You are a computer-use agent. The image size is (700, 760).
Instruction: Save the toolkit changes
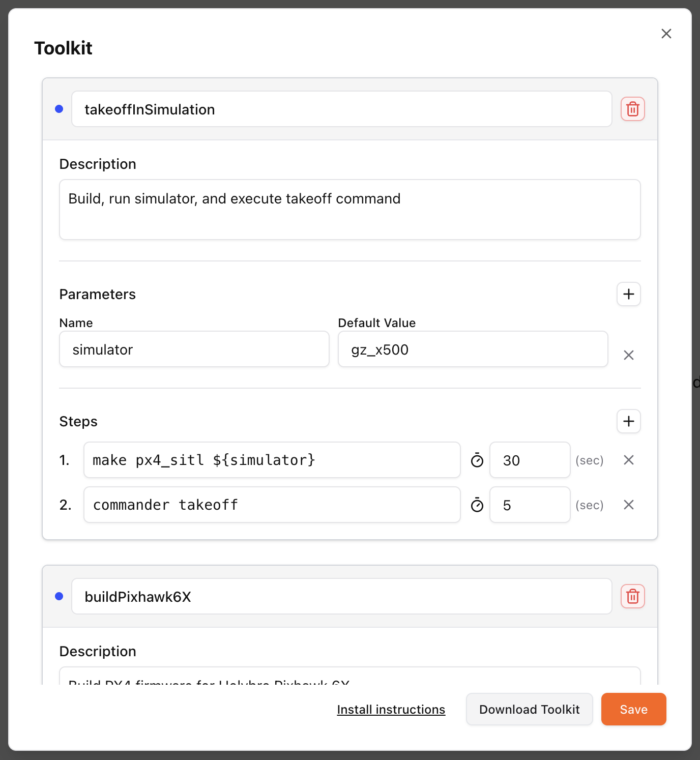click(x=634, y=709)
